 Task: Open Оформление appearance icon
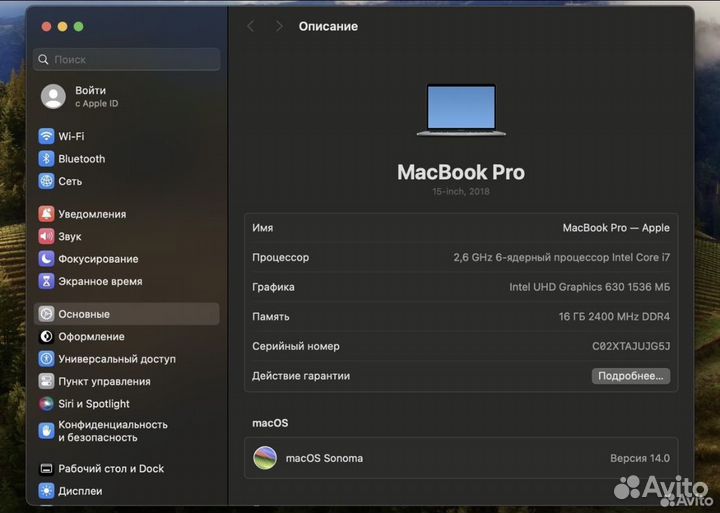point(46,337)
